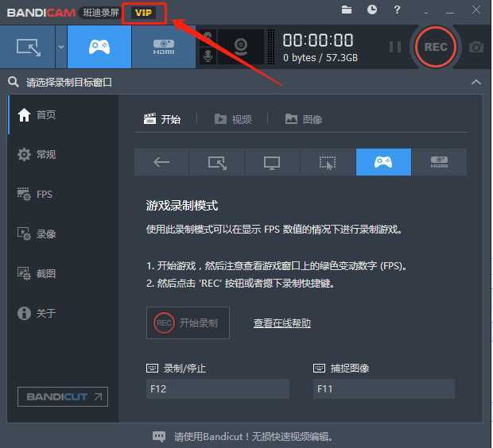
Task: Click the 00:00:00 recording timer
Action: [x=318, y=41]
